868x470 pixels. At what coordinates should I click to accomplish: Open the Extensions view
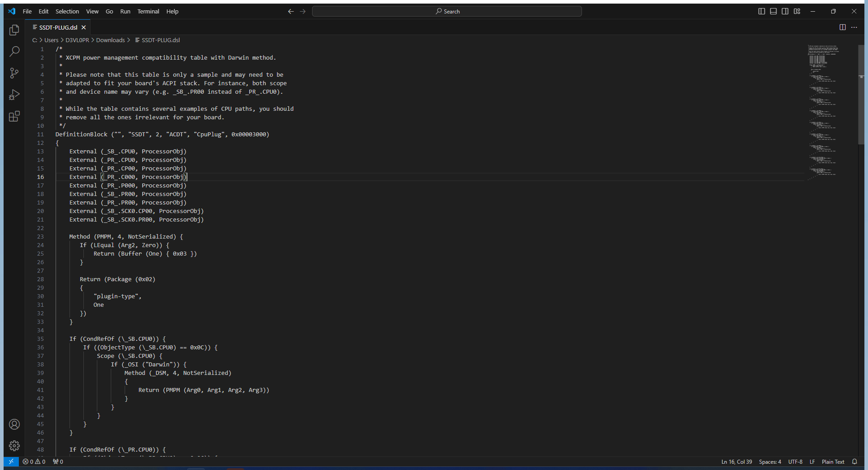pos(14,116)
